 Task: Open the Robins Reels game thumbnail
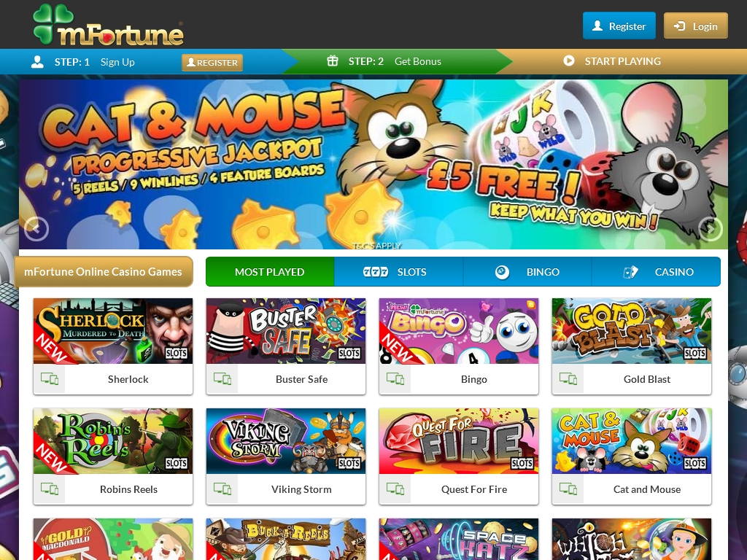coord(113,441)
